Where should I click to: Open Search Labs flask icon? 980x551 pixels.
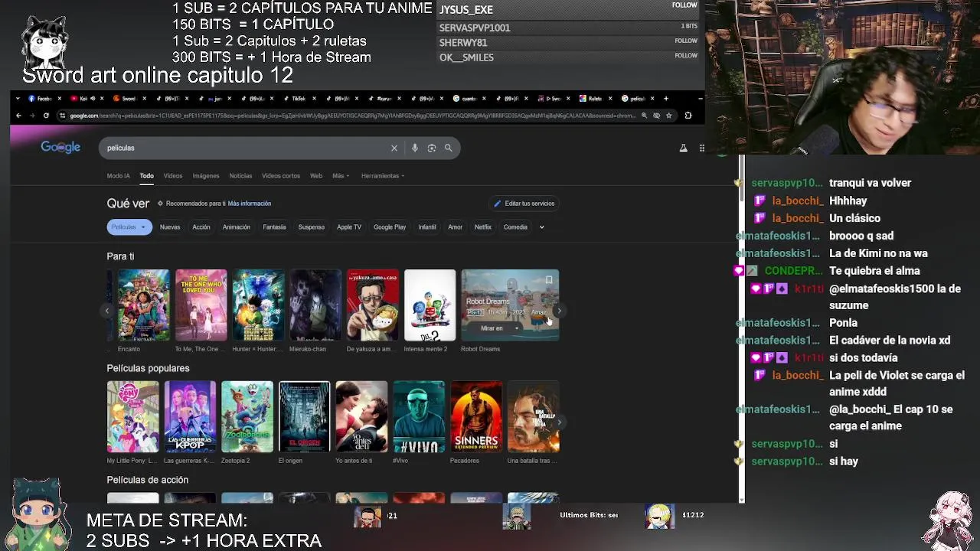pyautogui.click(x=683, y=148)
